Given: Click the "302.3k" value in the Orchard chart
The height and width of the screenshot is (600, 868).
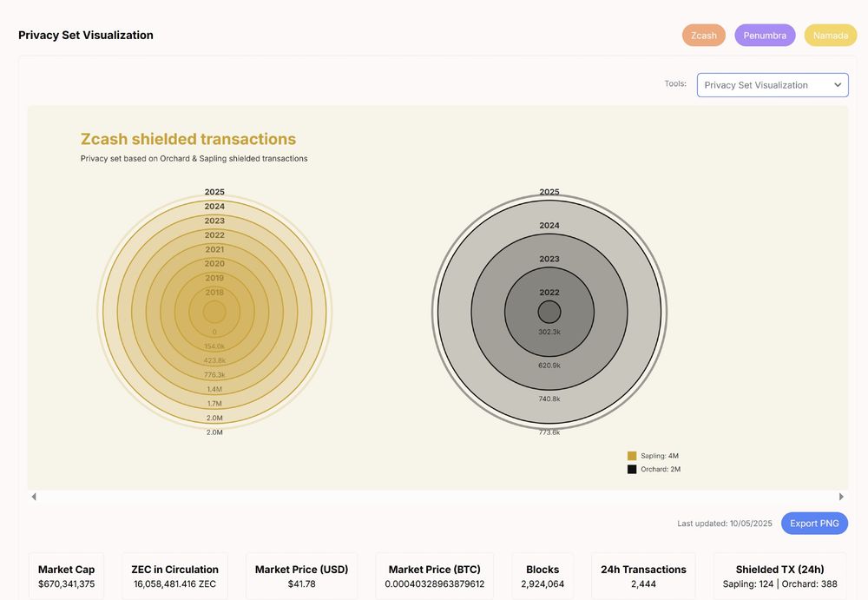Looking at the screenshot, I should click(549, 332).
